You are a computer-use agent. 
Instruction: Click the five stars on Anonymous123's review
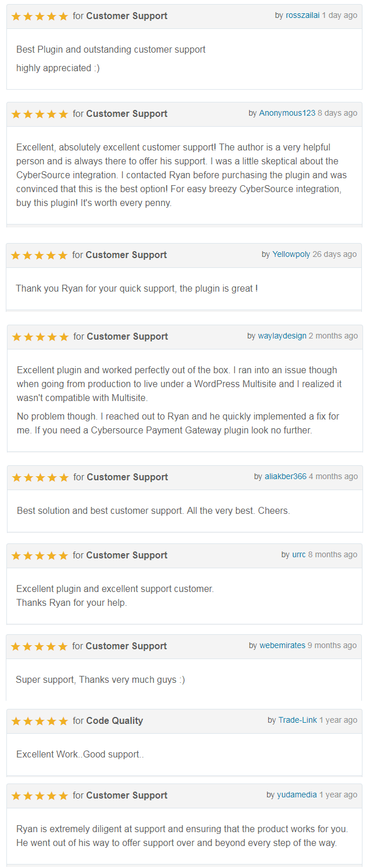coord(40,114)
